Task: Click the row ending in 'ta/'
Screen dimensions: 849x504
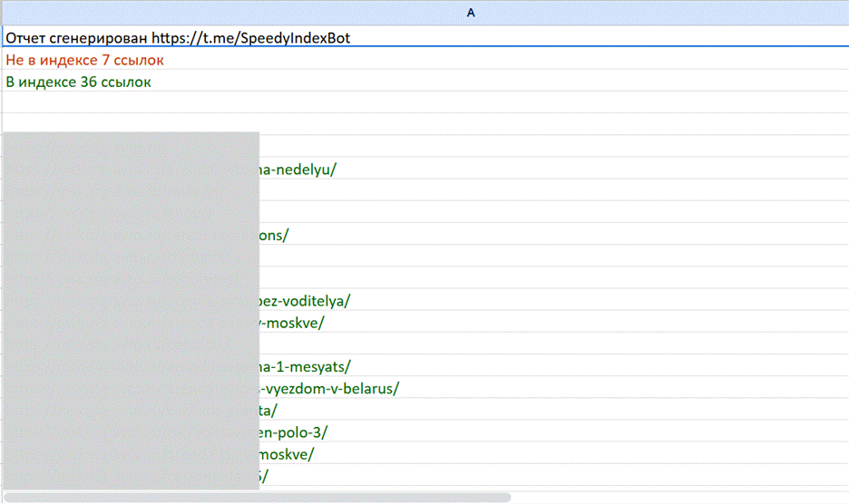Action: [425, 411]
